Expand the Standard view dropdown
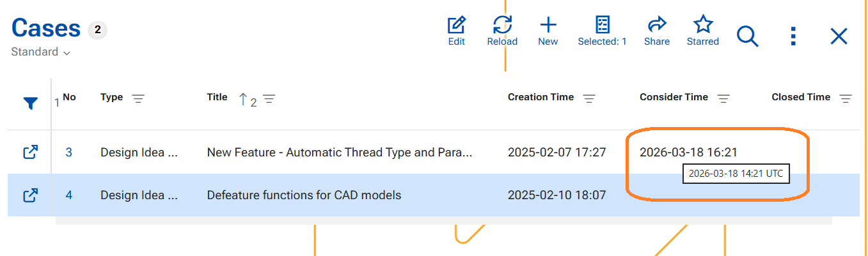 40,52
